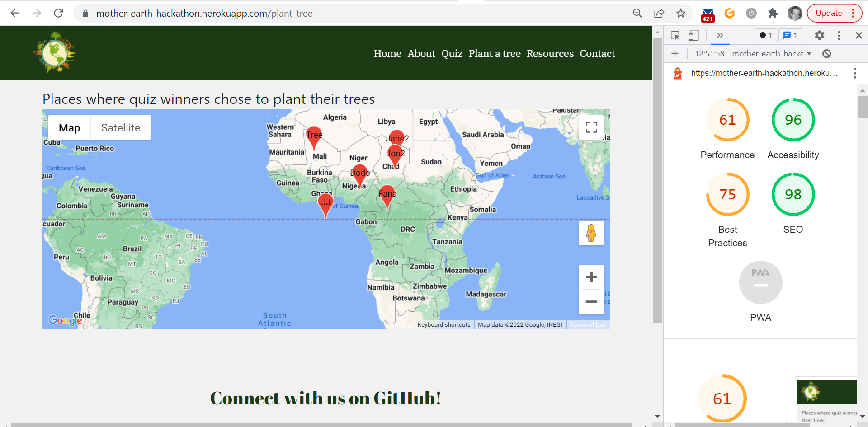Activate DevTools inspect element tool

click(x=675, y=35)
